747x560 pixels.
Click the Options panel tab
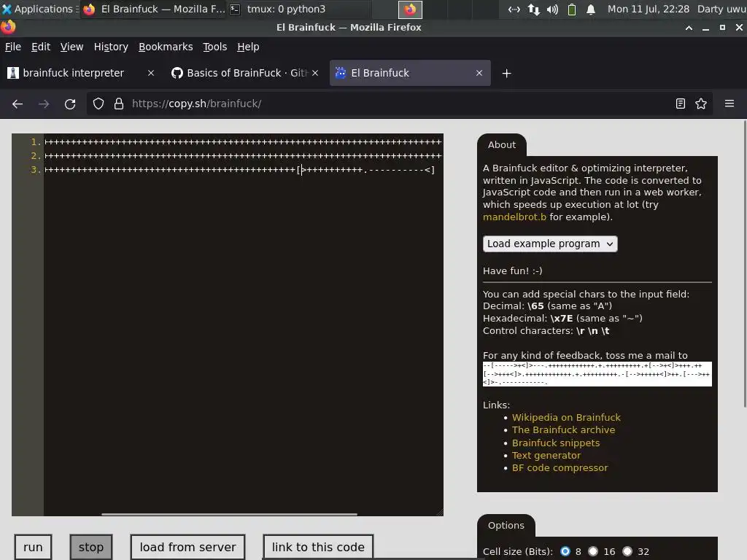point(506,525)
